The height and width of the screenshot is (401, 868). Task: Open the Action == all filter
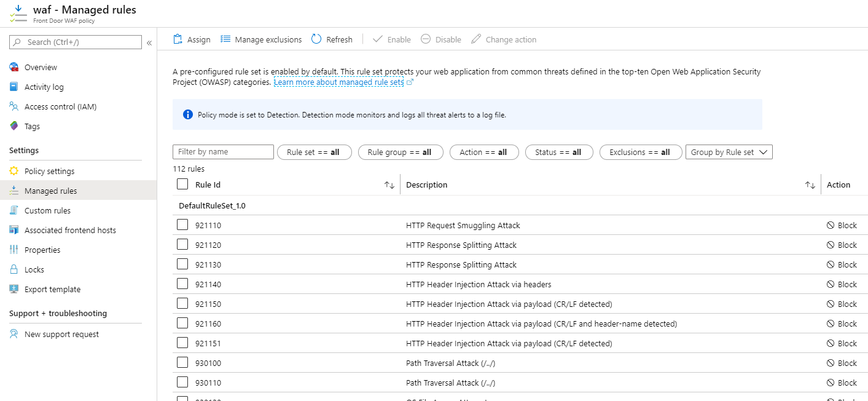click(484, 152)
